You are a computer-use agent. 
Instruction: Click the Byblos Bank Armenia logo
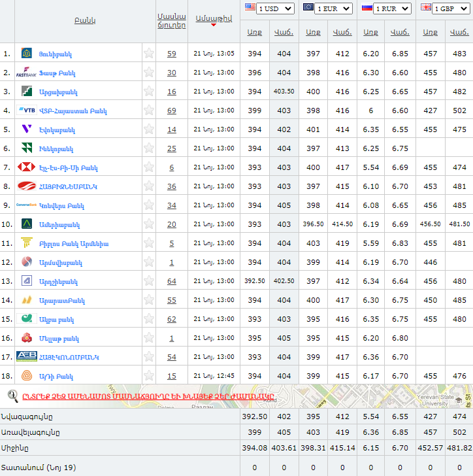(27, 243)
